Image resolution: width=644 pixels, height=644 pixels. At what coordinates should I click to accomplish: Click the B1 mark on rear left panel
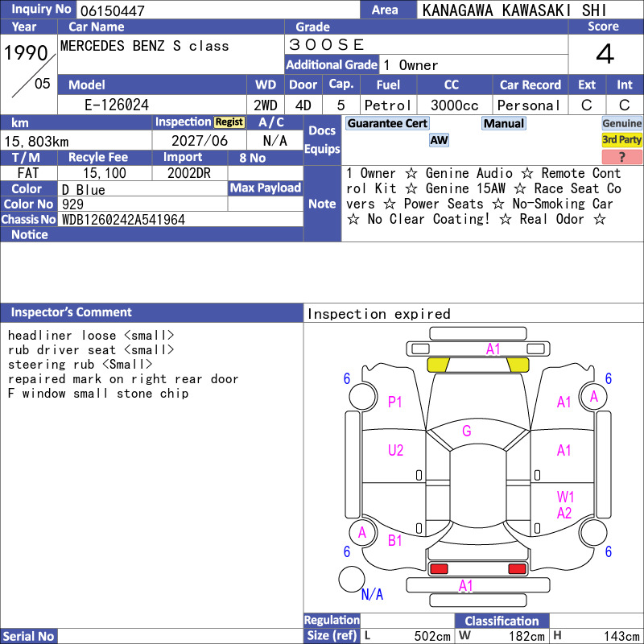tap(394, 540)
